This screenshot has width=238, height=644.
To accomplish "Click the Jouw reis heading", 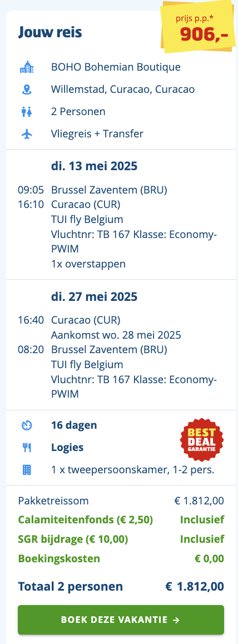I will click(50, 33).
